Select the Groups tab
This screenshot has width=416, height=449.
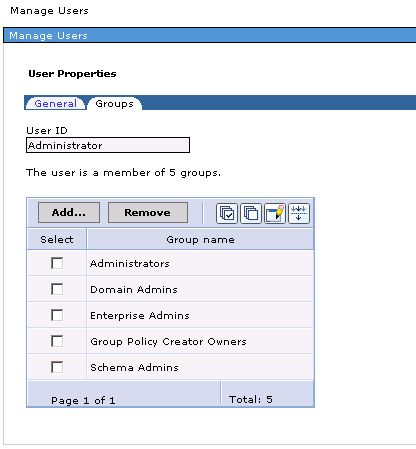(x=114, y=104)
